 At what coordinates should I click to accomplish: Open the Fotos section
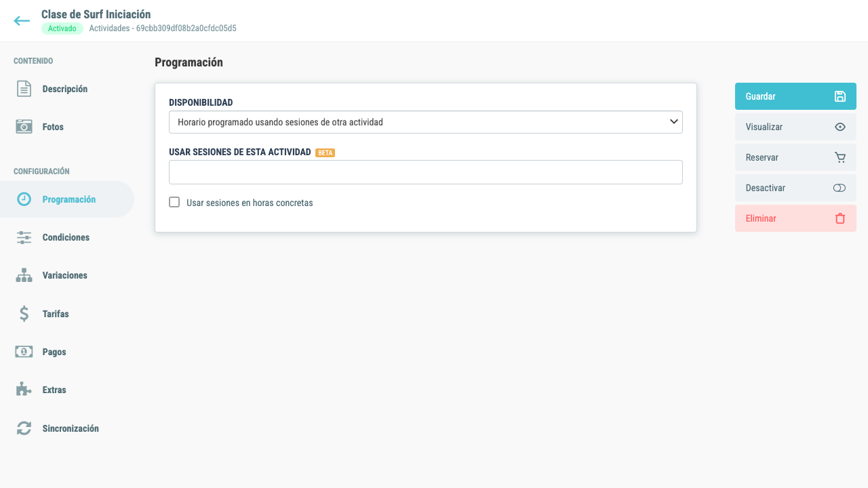(x=67, y=127)
